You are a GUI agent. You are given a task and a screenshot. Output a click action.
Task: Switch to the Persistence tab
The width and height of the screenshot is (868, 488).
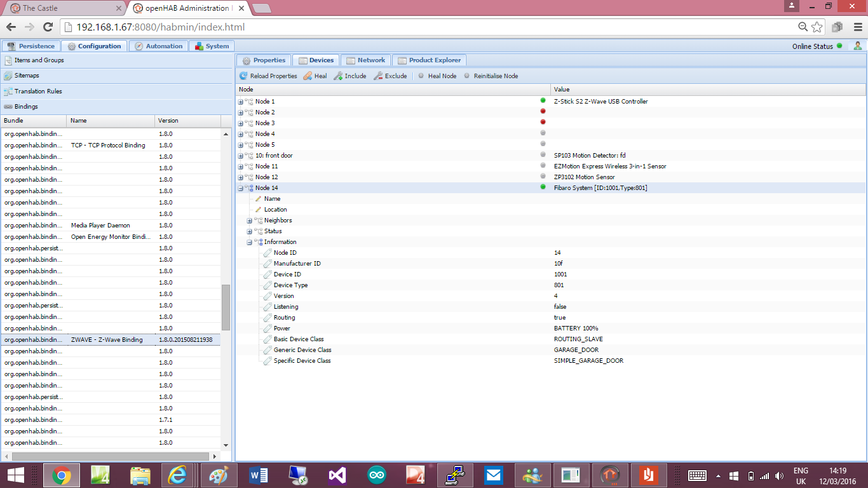(31, 46)
